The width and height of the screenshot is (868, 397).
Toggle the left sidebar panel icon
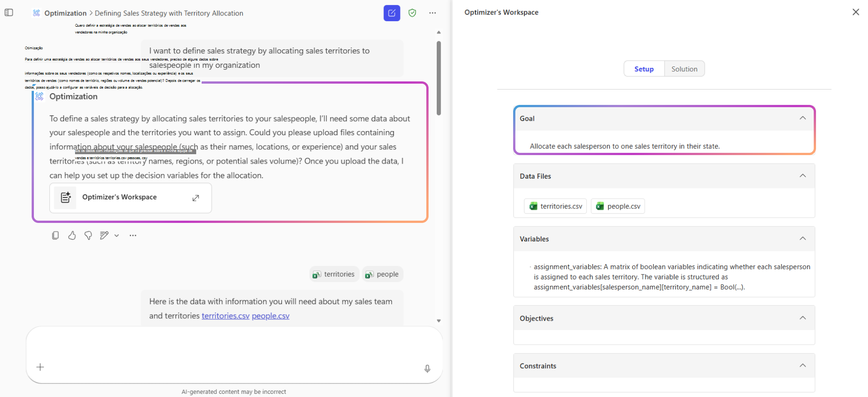pos(9,13)
